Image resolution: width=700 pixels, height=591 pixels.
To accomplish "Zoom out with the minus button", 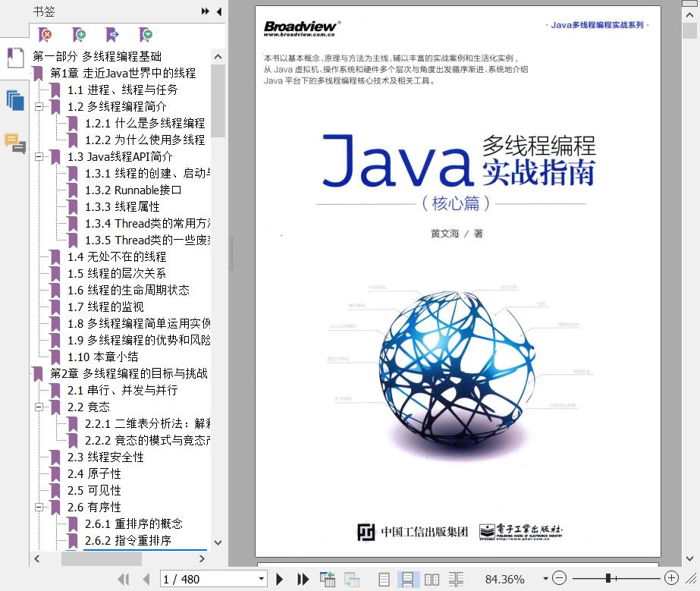I will (560, 579).
